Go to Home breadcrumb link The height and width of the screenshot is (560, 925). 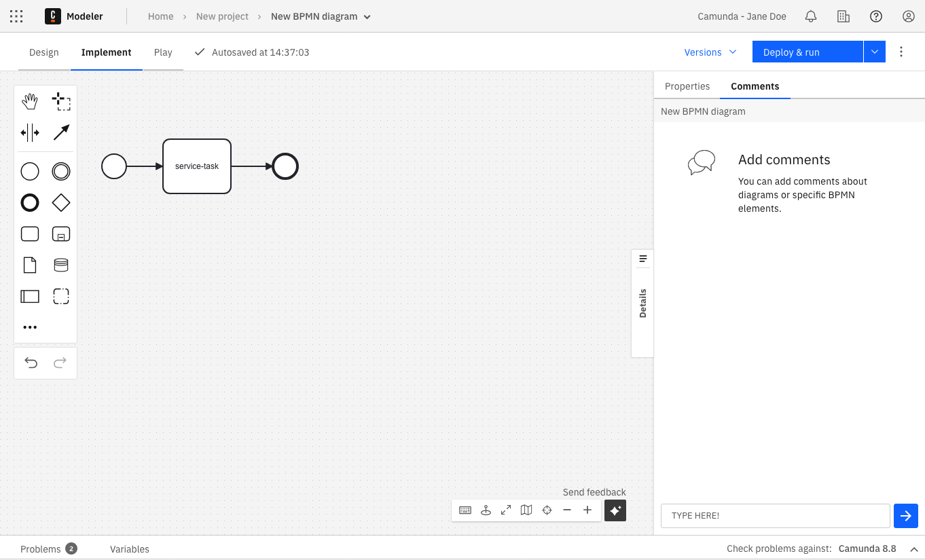coord(161,16)
